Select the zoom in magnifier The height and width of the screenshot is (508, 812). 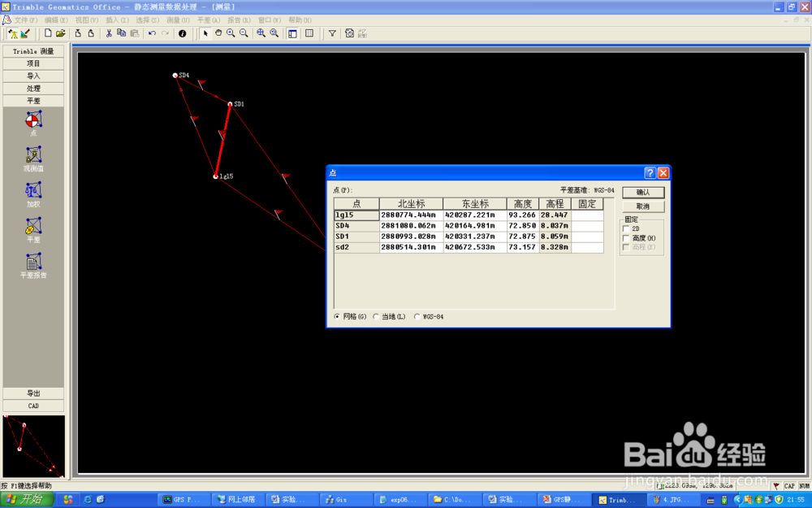tap(231, 33)
